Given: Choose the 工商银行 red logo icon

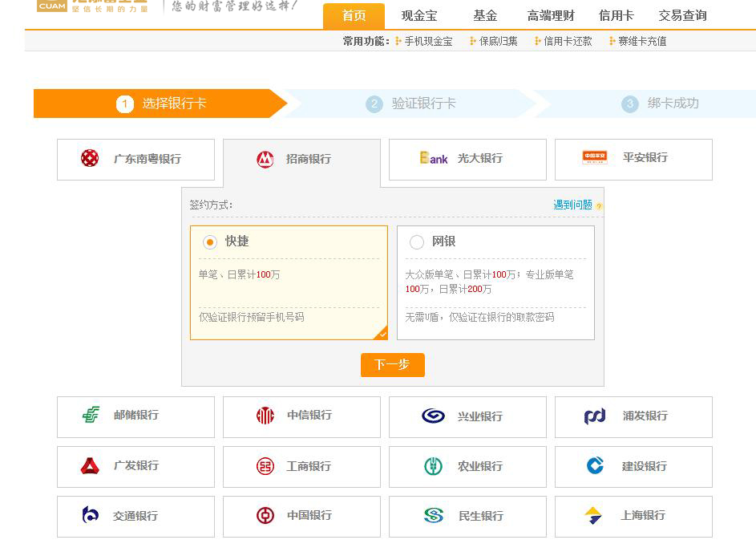Looking at the screenshot, I should pos(265,466).
